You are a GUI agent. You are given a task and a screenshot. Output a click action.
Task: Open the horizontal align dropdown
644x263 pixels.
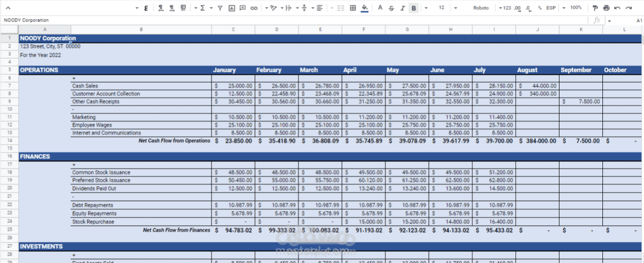click(317, 8)
